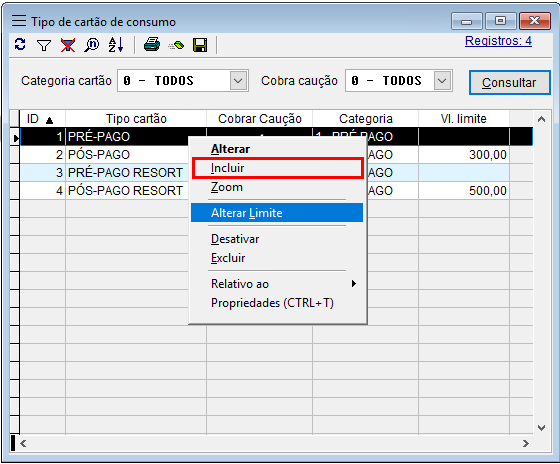Click the vertical scrollbar down arrow
The height and width of the screenshot is (464, 560).
541,428
